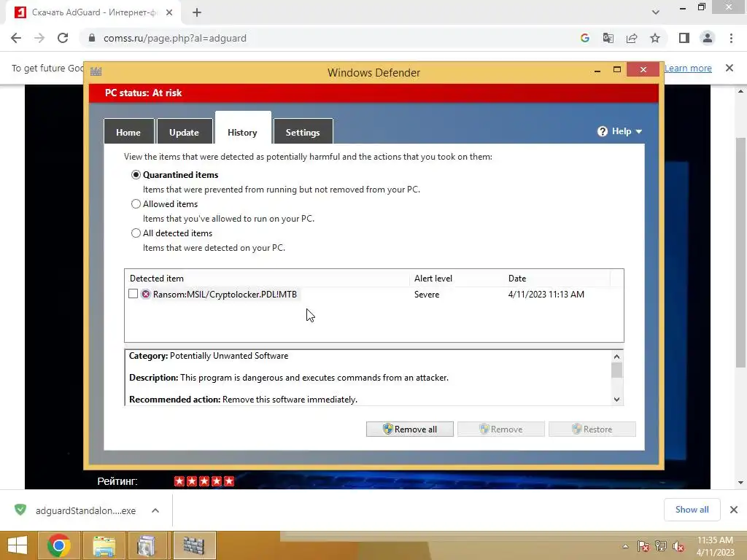The image size is (747, 560).
Task: Open a new browser tab
Action: [197, 12]
